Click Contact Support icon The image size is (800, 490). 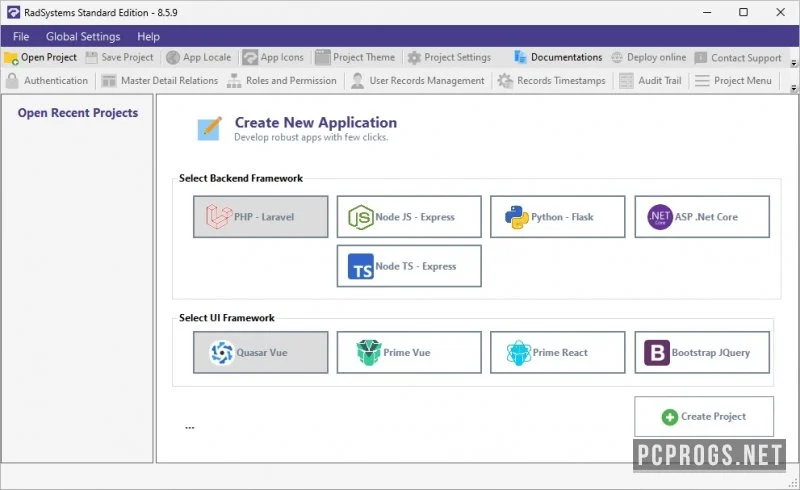point(701,58)
